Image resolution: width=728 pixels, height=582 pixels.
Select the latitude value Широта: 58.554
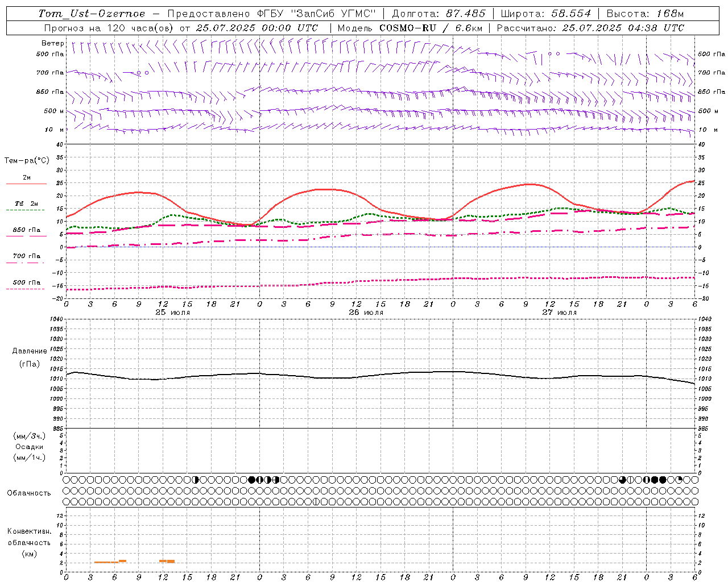pyautogui.click(x=546, y=14)
